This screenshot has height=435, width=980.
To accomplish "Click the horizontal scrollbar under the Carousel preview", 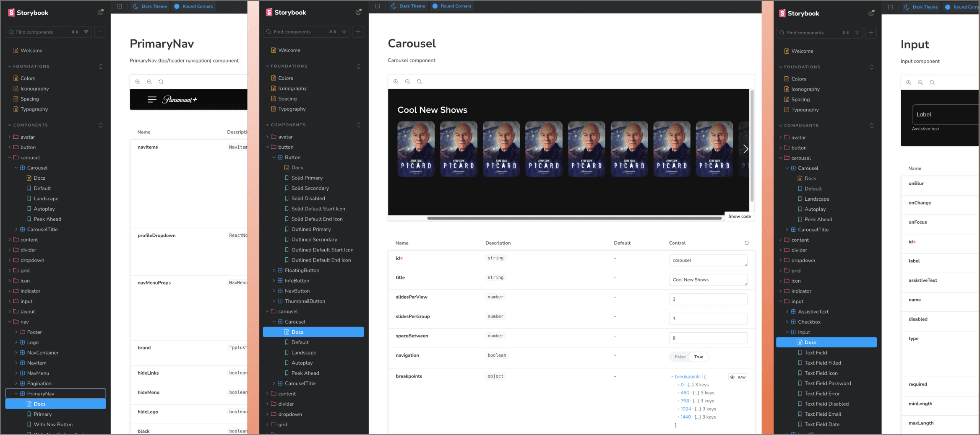I will coord(574,218).
